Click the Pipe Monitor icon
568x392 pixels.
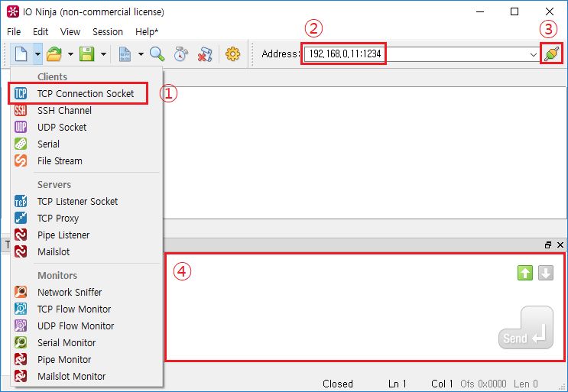tap(21, 359)
